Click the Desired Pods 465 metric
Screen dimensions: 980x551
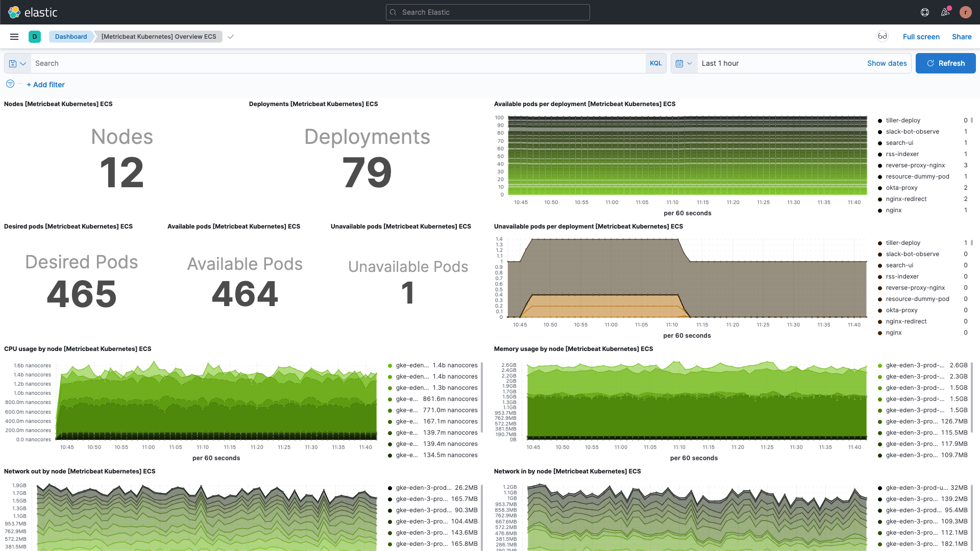[x=82, y=294]
